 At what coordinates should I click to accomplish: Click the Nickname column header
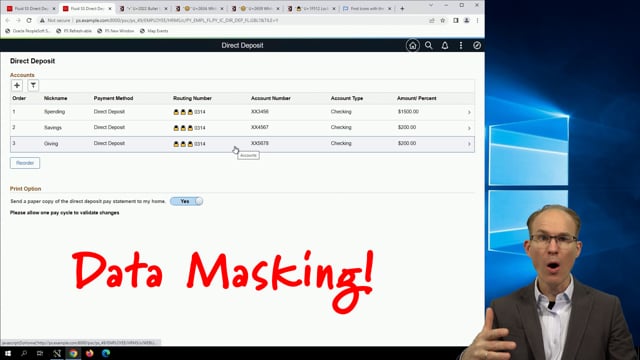pyautogui.click(x=56, y=98)
